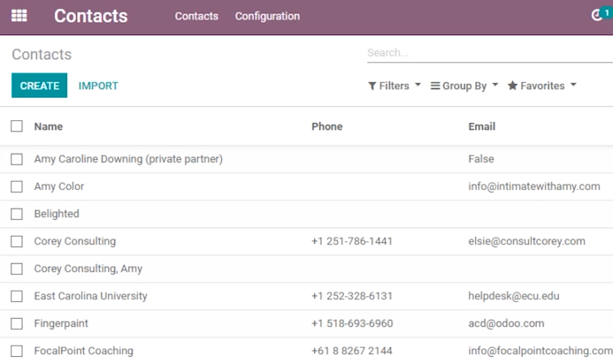Tick the checkbox beside Fingerpaint

pos(17,323)
